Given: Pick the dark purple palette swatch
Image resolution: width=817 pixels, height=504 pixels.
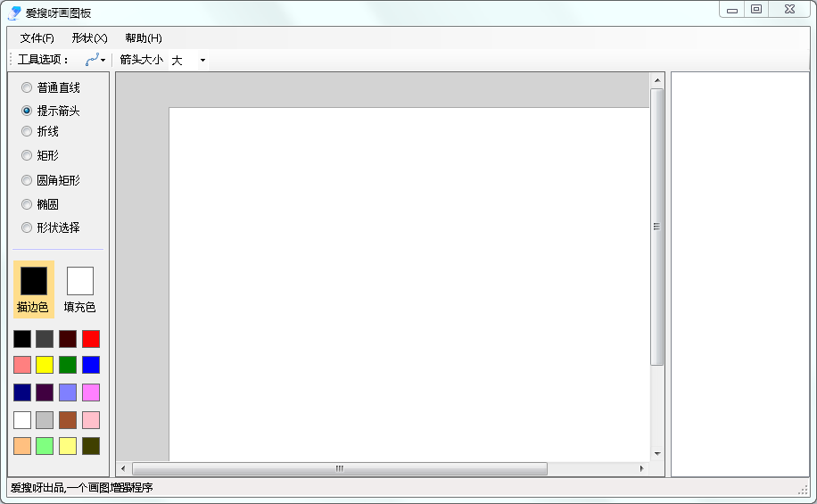Looking at the screenshot, I should [x=45, y=392].
